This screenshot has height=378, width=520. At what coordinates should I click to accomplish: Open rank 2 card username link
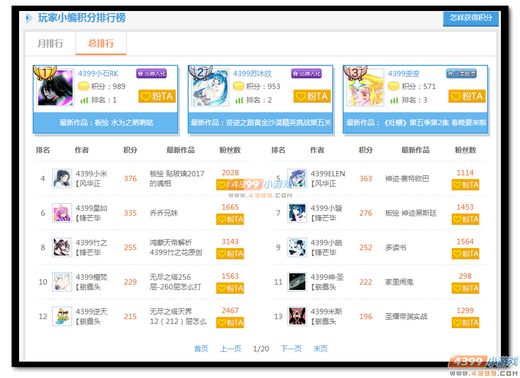point(252,73)
